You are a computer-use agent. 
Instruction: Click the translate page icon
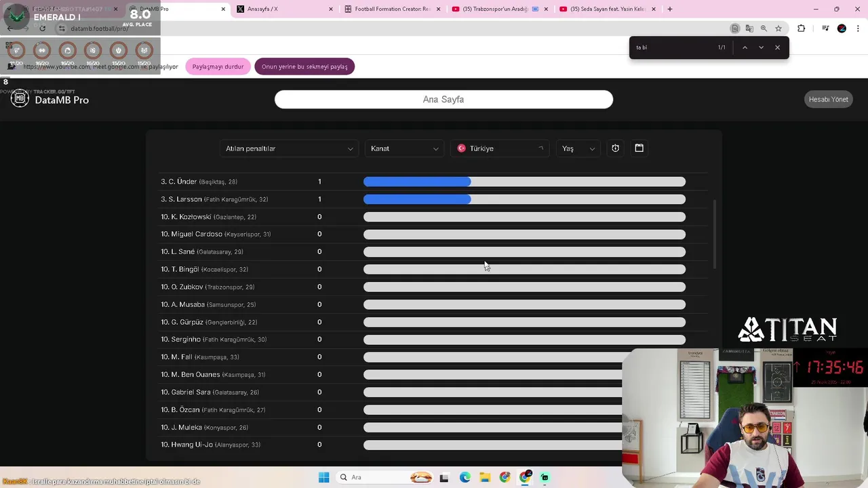tap(749, 28)
